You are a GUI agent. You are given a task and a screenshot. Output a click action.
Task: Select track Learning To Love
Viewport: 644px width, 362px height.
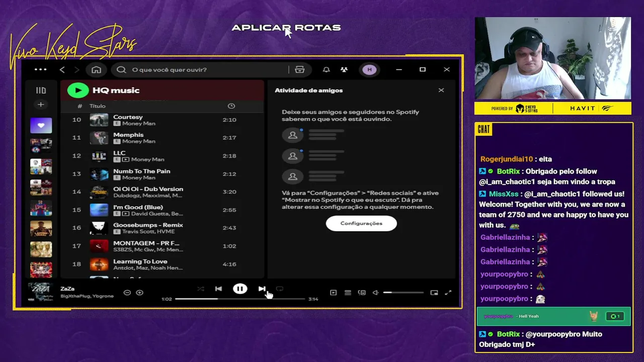(x=162, y=264)
